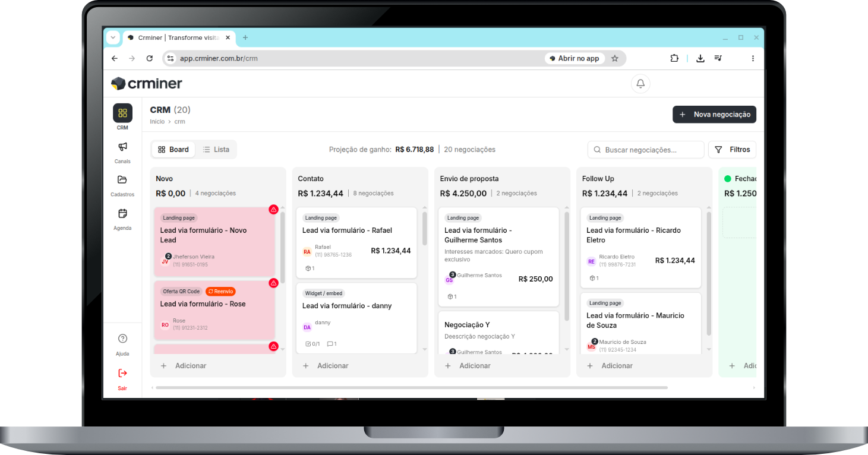Click the Novo column vertical scrollbar
Image resolution: width=868 pixels, height=455 pixels.
(283, 247)
